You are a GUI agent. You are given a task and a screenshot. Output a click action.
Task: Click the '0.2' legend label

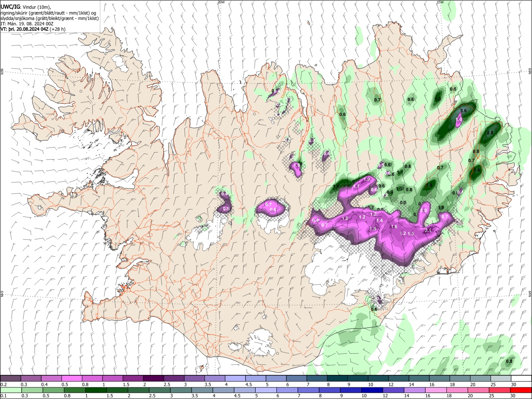(3, 384)
